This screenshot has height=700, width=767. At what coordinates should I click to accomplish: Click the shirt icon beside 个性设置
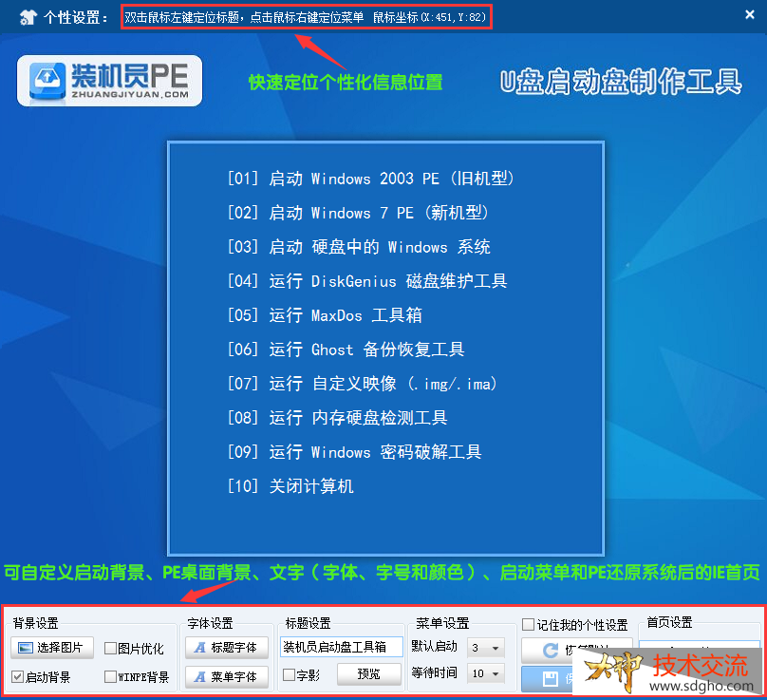(x=28, y=17)
